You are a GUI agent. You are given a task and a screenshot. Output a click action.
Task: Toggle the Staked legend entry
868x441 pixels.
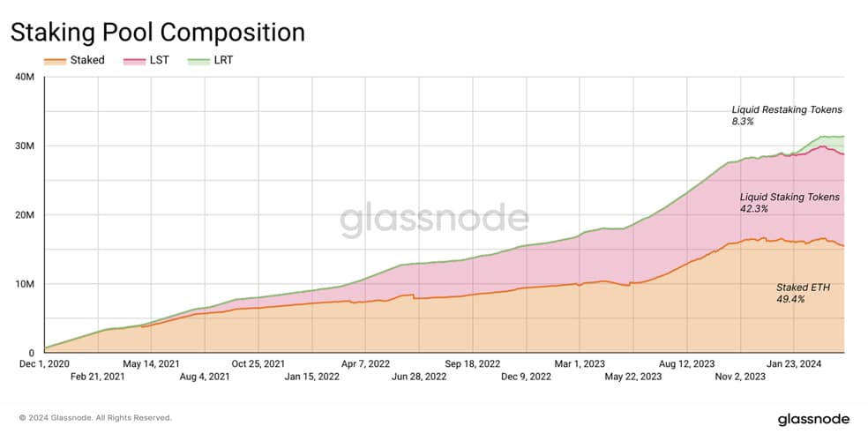[74, 60]
